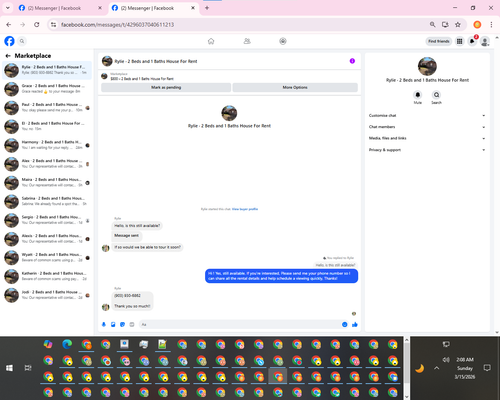Click Rylie's large listing thumbnail in the info panel
Image resolution: width=500 pixels, height=400 pixels.
coord(427,66)
